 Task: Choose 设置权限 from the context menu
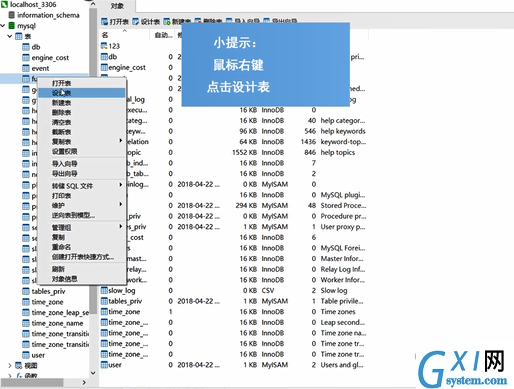point(82,151)
